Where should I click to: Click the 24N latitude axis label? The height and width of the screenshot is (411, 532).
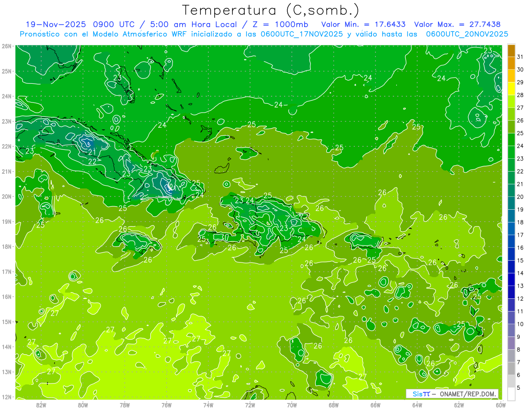(x=6, y=96)
